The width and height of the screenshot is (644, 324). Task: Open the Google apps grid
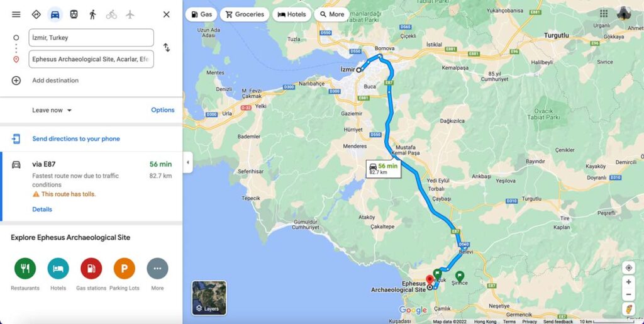604,14
